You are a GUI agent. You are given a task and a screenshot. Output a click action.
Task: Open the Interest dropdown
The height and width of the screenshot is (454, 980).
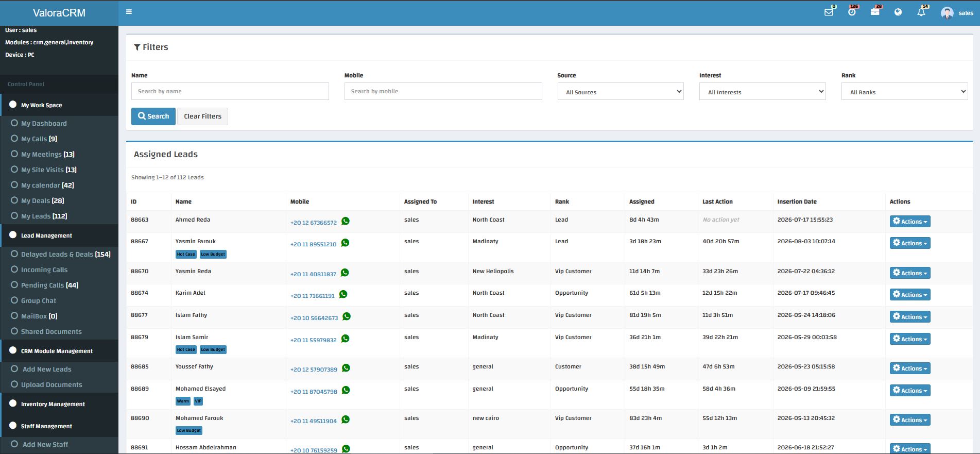point(763,92)
